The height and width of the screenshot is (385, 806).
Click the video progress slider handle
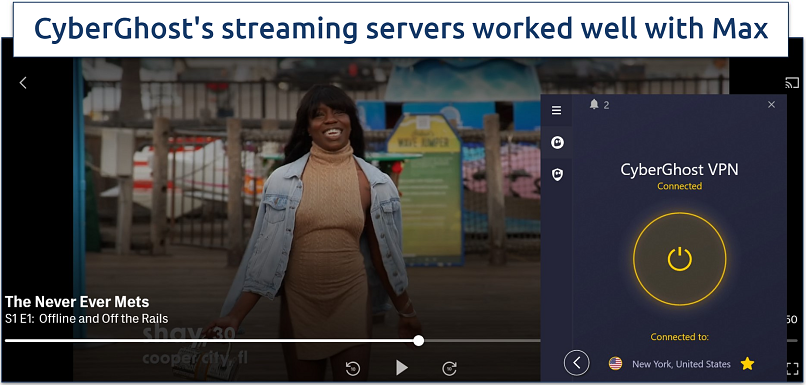[x=419, y=340]
